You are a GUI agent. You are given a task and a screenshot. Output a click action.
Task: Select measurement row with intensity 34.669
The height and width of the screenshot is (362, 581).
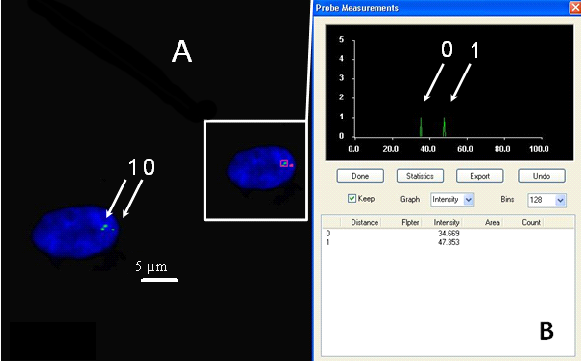point(448,233)
